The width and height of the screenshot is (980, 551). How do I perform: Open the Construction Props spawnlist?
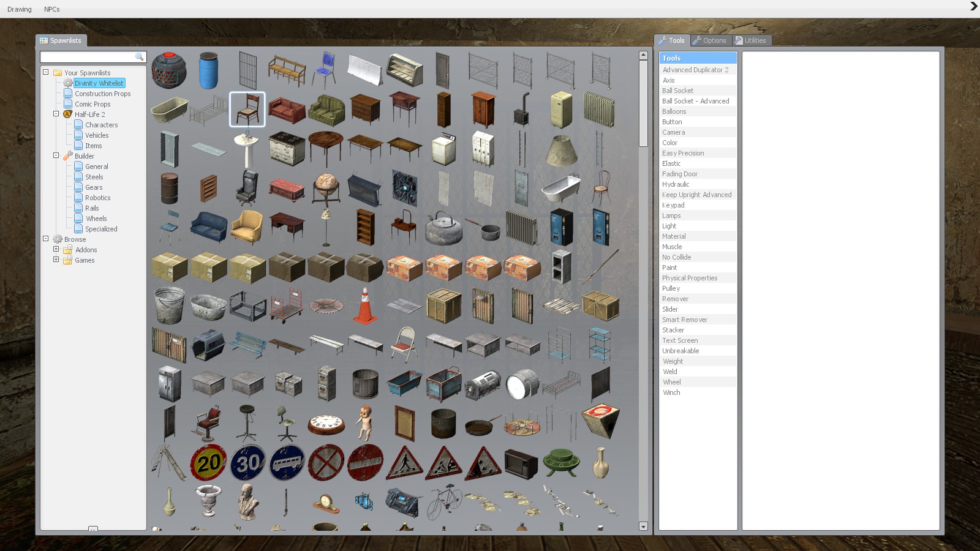point(102,94)
